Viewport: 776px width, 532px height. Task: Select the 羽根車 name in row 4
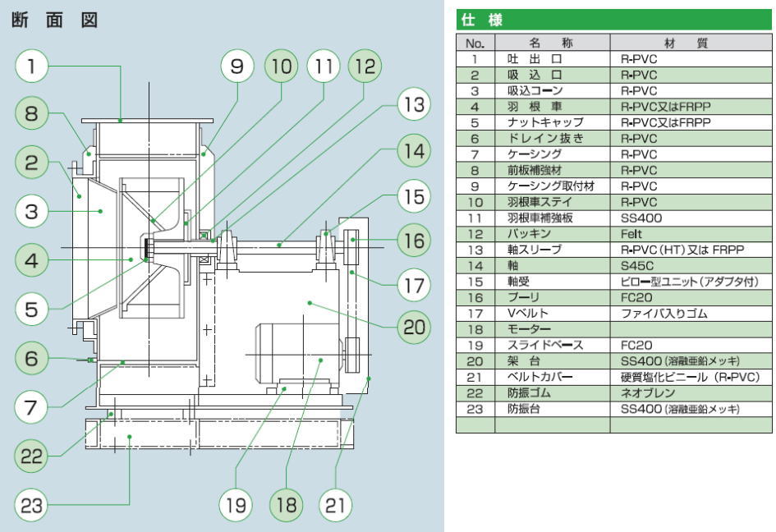(x=553, y=107)
